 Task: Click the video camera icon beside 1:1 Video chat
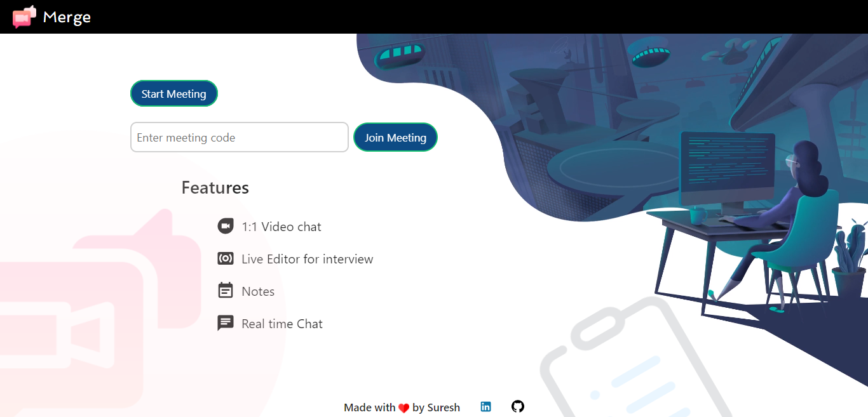click(x=226, y=226)
